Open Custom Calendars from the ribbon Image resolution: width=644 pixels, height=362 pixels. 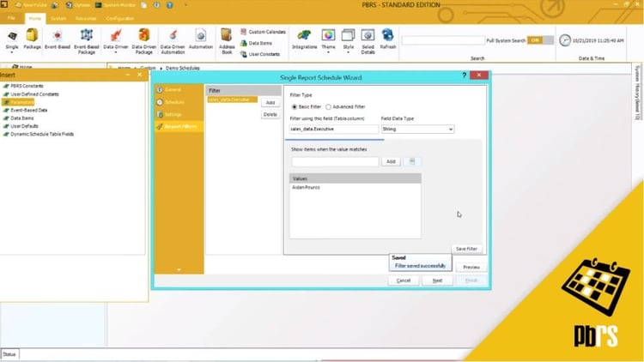263,32
